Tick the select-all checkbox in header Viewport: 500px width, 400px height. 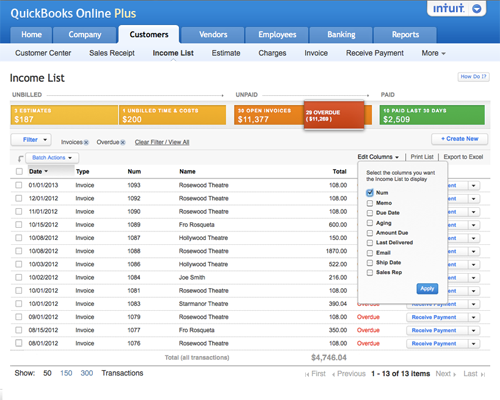pyautogui.click(x=19, y=171)
